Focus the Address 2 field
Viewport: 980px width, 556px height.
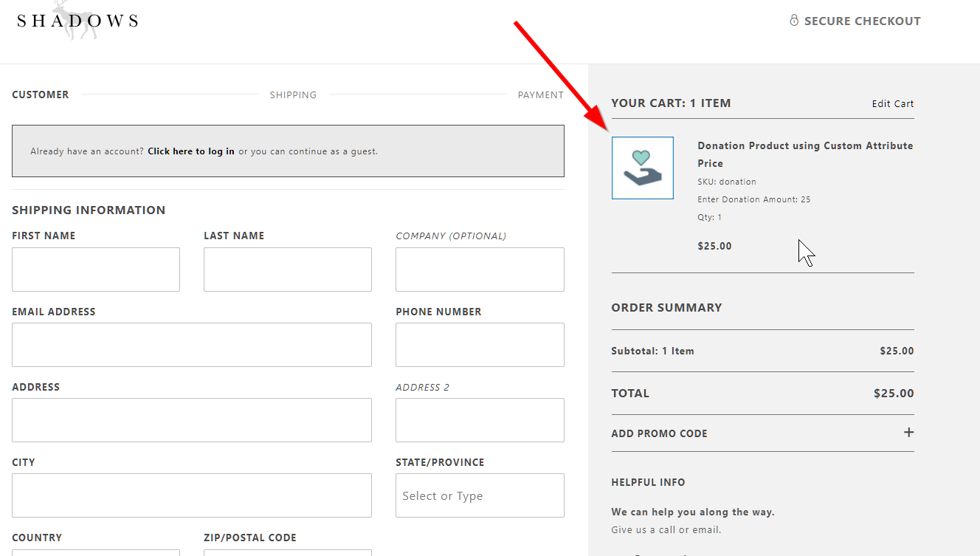(480, 420)
